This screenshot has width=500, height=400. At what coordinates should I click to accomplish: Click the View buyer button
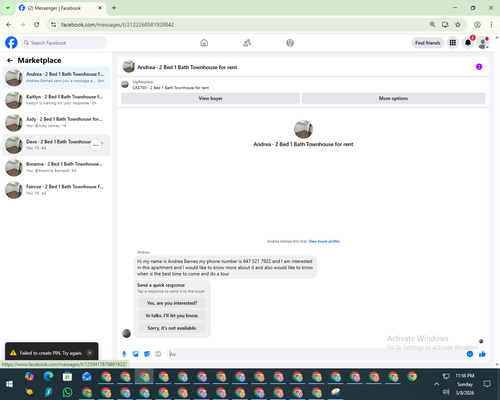(x=210, y=98)
